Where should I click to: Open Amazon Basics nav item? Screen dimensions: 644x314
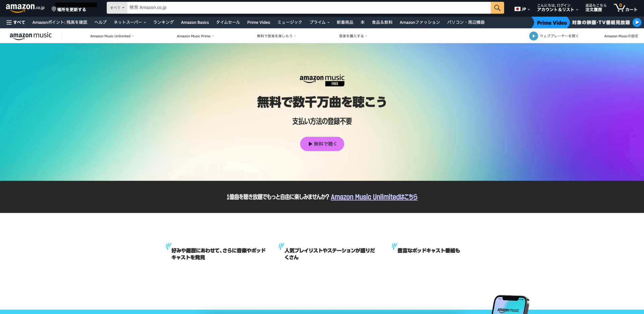tap(195, 23)
